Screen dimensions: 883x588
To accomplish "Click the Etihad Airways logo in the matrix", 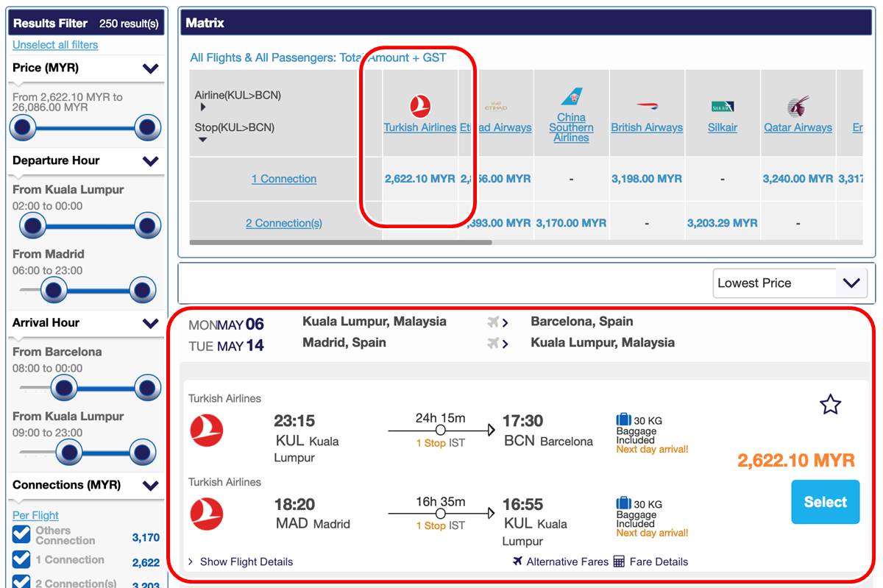I will pyautogui.click(x=496, y=107).
